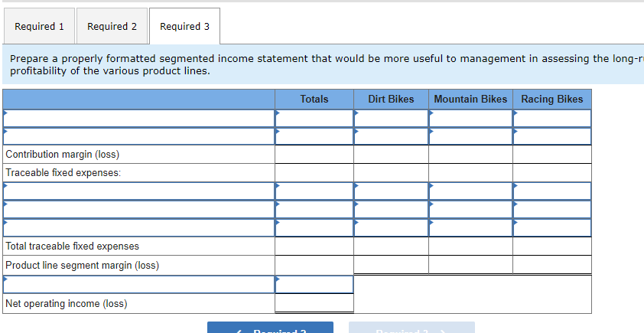
Task: Click Mountain Bikes cell in row below Traceable fixed expenses
Action: tap(470, 191)
